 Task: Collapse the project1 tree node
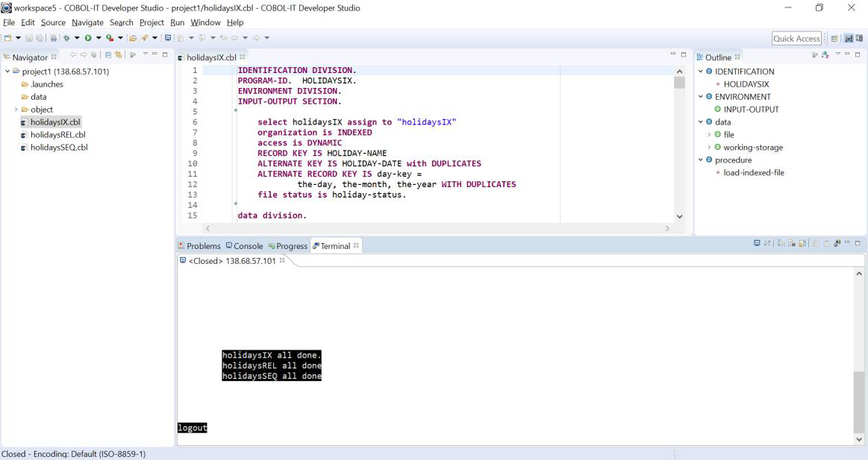point(7,72)
